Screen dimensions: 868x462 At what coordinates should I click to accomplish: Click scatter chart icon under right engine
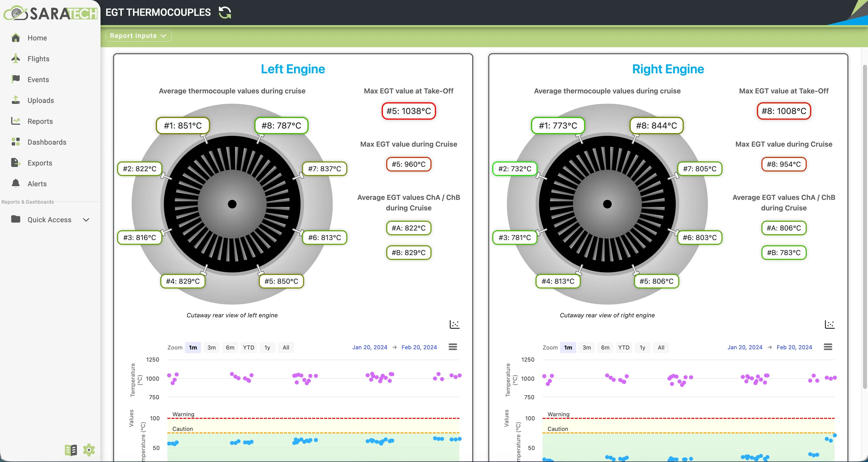click(x=830, y=325)
